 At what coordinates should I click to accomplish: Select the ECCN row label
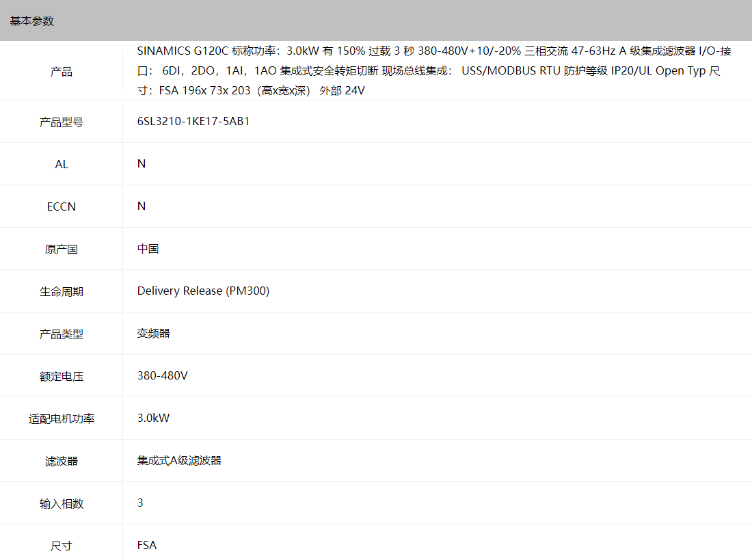pyautogui.click(x=62, y=206)
